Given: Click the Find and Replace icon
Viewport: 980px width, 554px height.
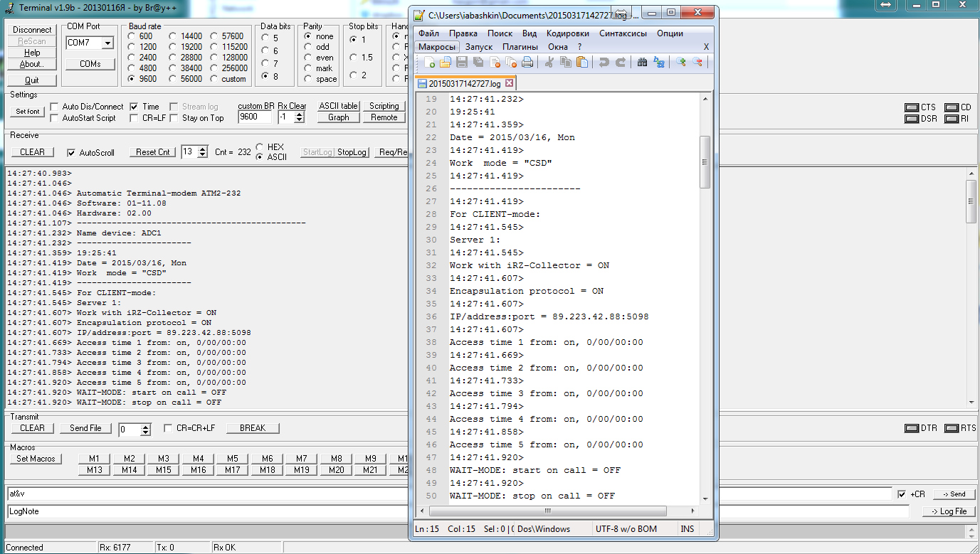Looking at the screenshot, I should [659, 63].
